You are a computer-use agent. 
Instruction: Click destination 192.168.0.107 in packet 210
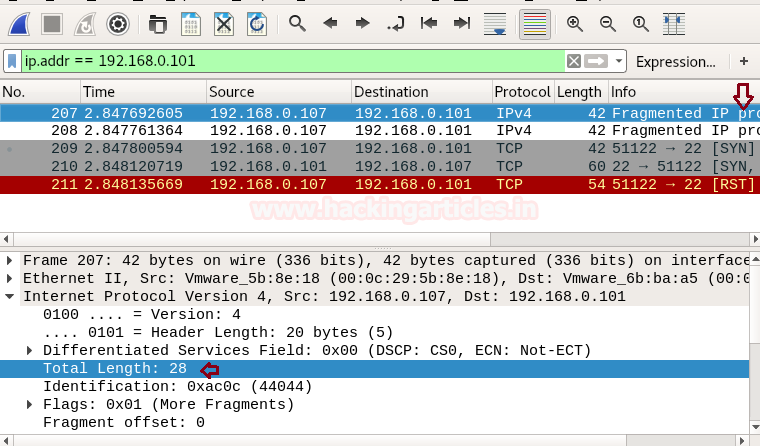pyautogui.click(x=413, y=166)
